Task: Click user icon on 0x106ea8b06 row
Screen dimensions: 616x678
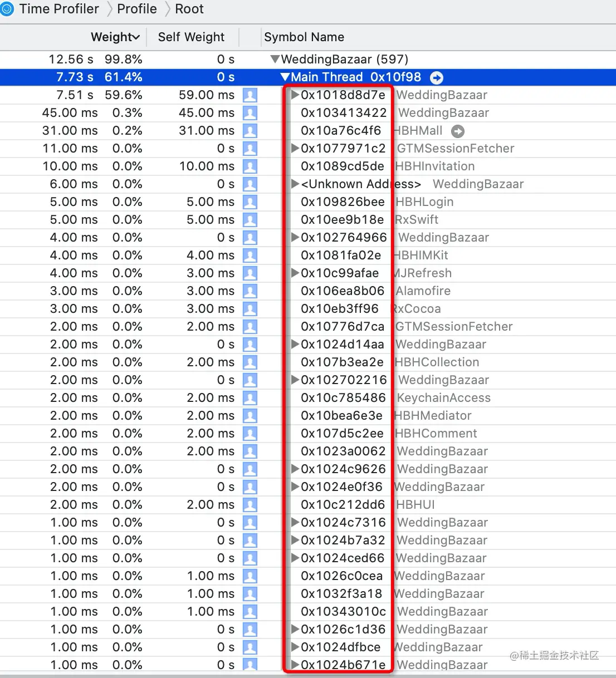Action: [x=251, y=291]
